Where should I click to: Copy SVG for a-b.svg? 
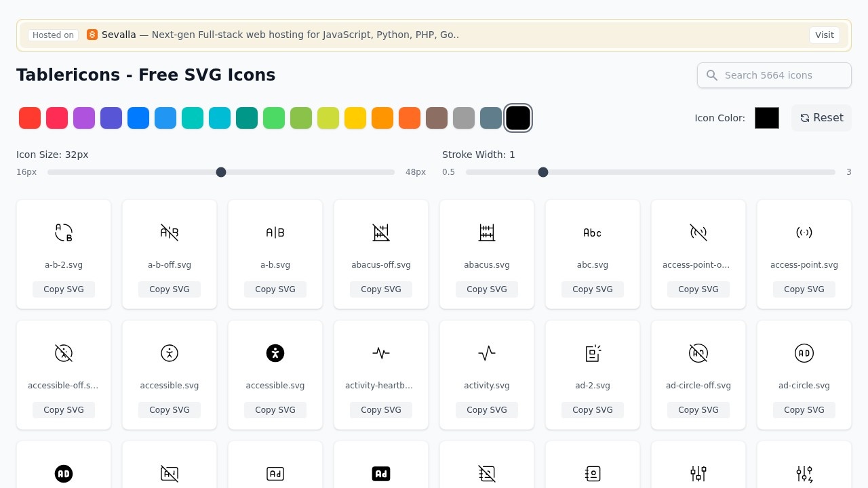(x=275, y=289)
